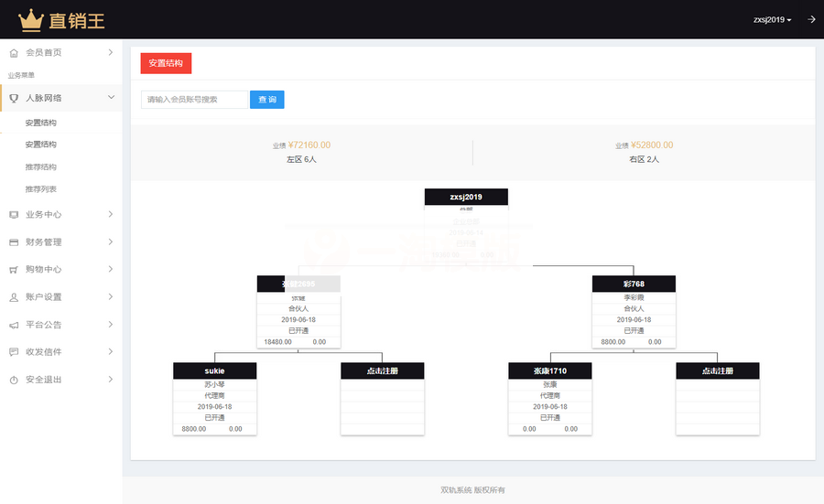Viewport: 824px width, 504px height.
Task: Open 推荐列表 submenu item
Action: [x=41, y=189]
